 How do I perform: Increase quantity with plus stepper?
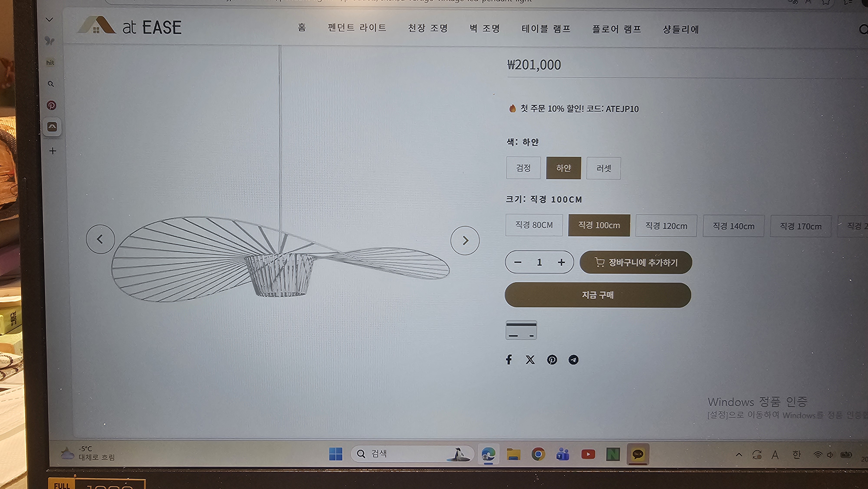[561, 262]
